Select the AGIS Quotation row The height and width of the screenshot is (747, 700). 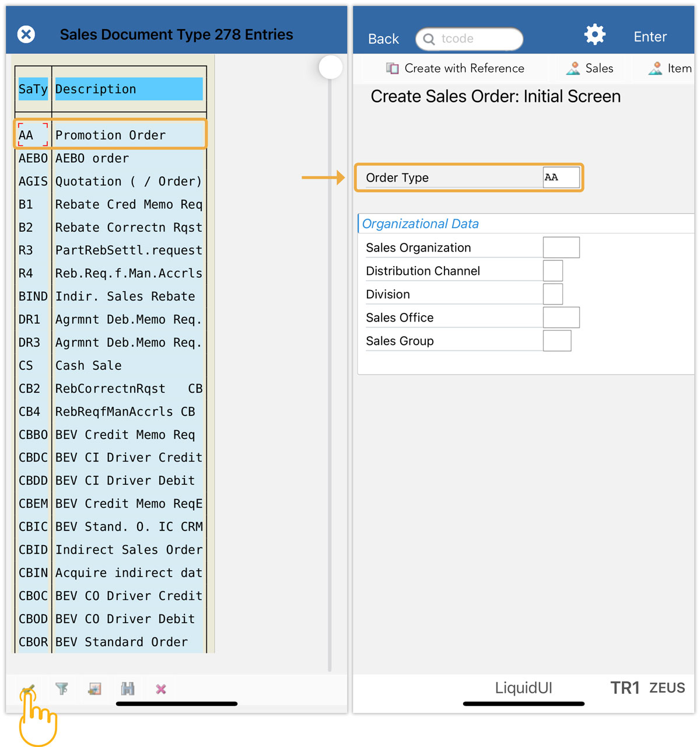pyautogui.click(x=111, y=181)
